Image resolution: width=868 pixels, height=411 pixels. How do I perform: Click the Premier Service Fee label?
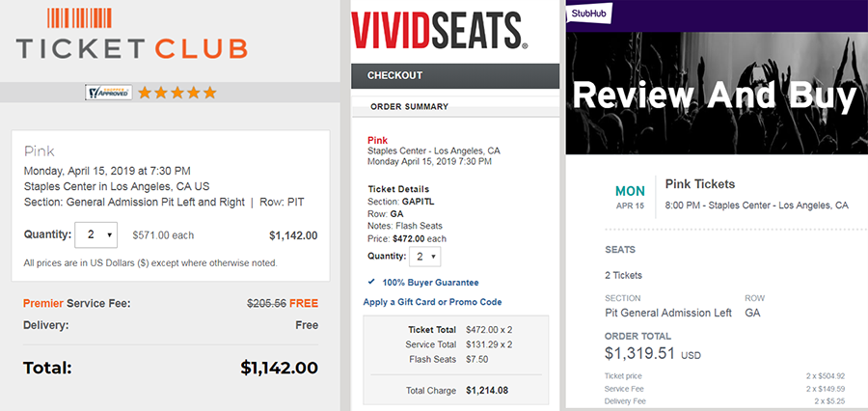tap(76, 303)
